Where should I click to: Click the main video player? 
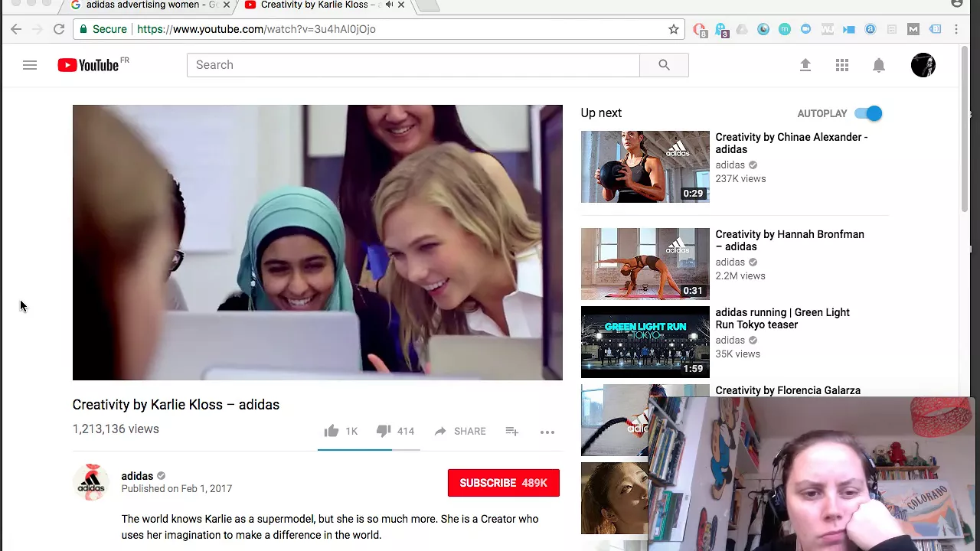(318, 243)
